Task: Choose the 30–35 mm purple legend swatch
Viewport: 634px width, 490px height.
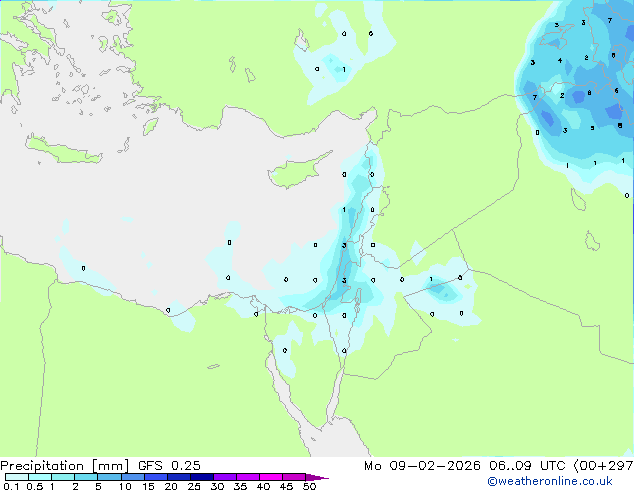Action: click(x=224, y=477)
